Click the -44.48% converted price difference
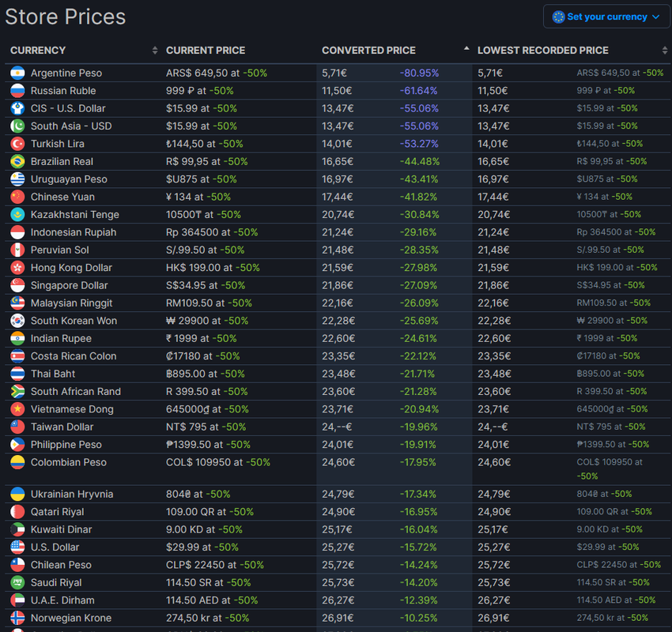This screenshot has height=632, width=672. 420,162
